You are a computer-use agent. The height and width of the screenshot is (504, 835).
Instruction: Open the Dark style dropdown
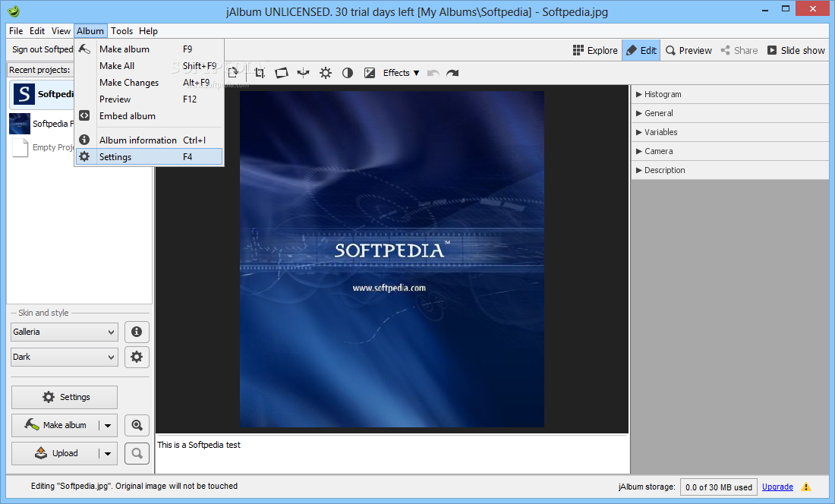pos(64,357)
